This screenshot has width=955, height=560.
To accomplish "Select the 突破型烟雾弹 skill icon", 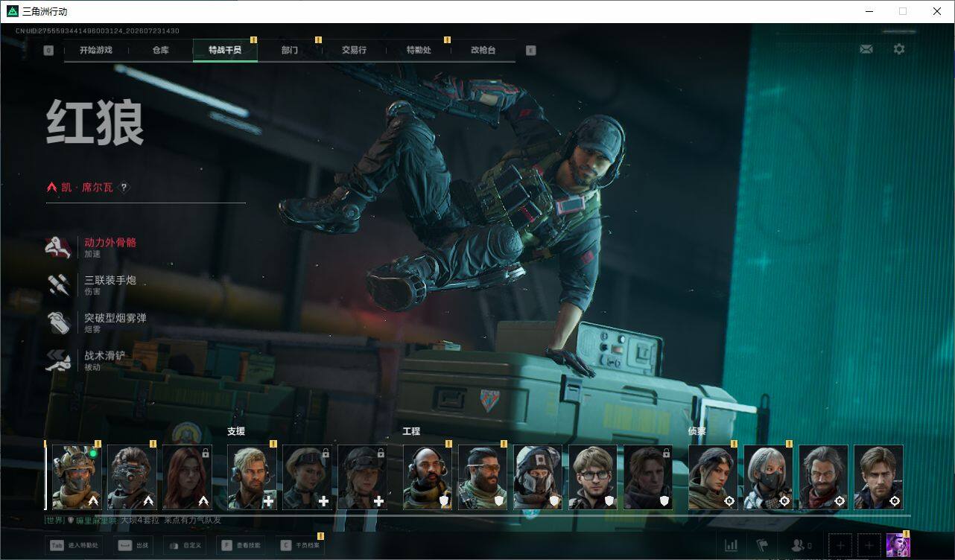I will 58,322.
